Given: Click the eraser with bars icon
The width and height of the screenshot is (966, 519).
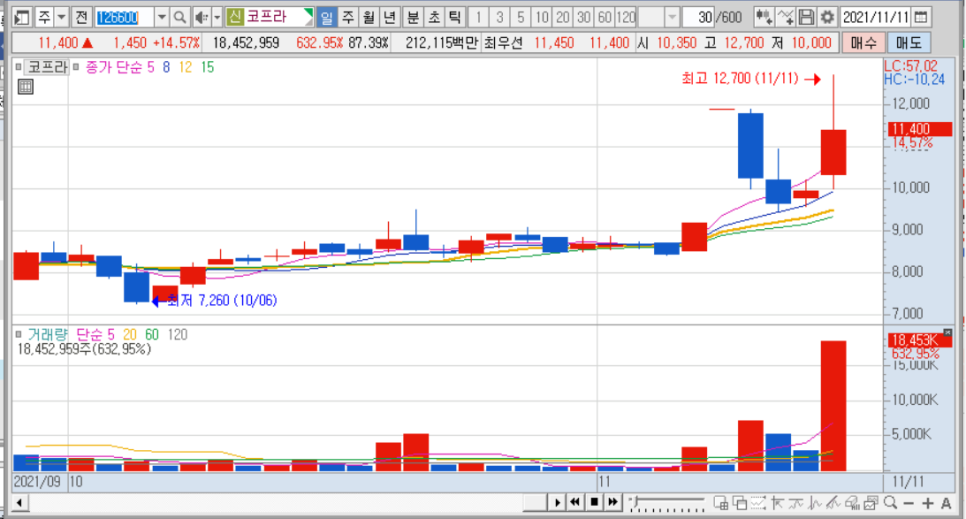Looking at the screenshot, I should (852, 503).
